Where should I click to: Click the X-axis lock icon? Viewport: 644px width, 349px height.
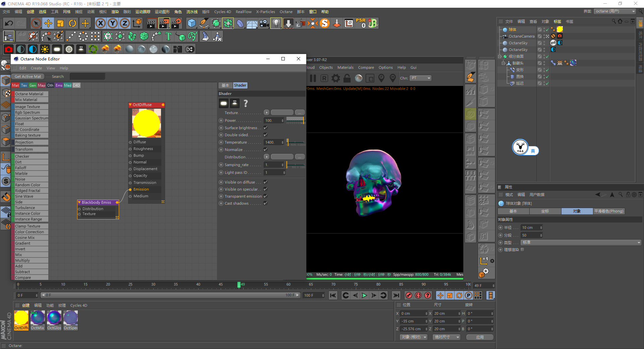coord(100,23)
